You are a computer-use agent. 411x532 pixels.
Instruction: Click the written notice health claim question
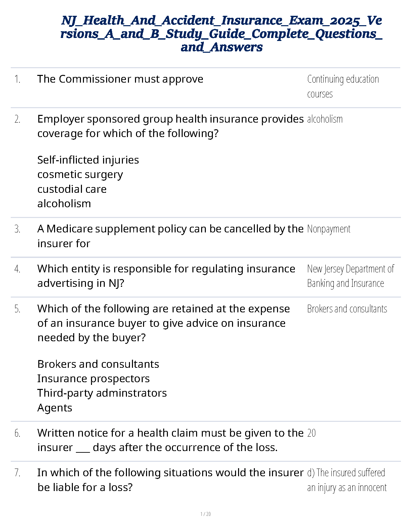(x=170, y=440)
